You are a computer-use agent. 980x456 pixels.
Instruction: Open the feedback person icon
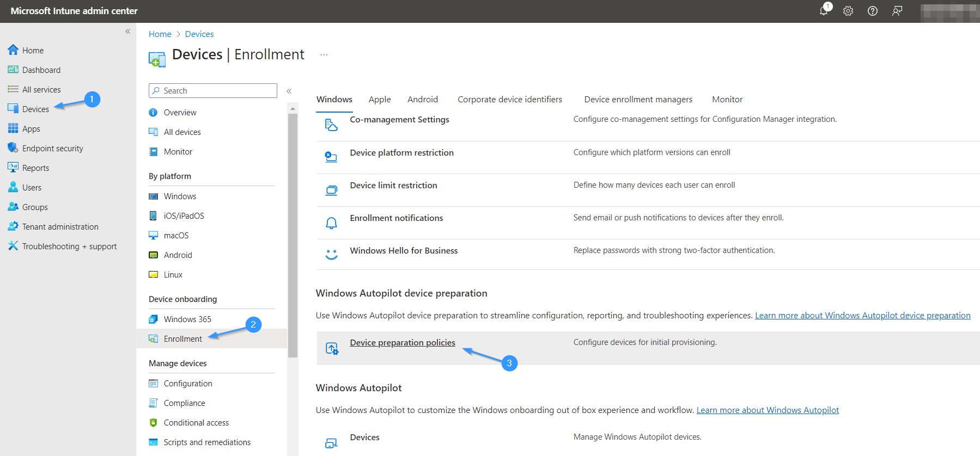pyautogui.click(x=897, y=11)
